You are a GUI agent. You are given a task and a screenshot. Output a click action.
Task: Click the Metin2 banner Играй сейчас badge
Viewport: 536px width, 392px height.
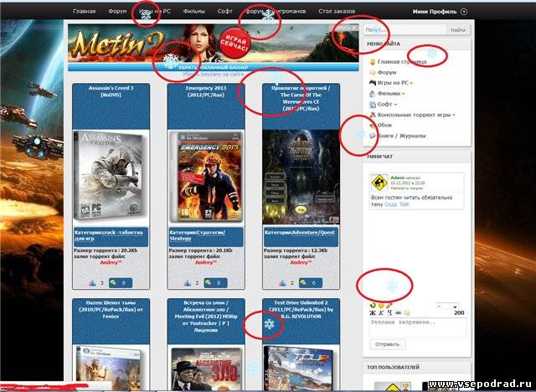pos(234,44)
